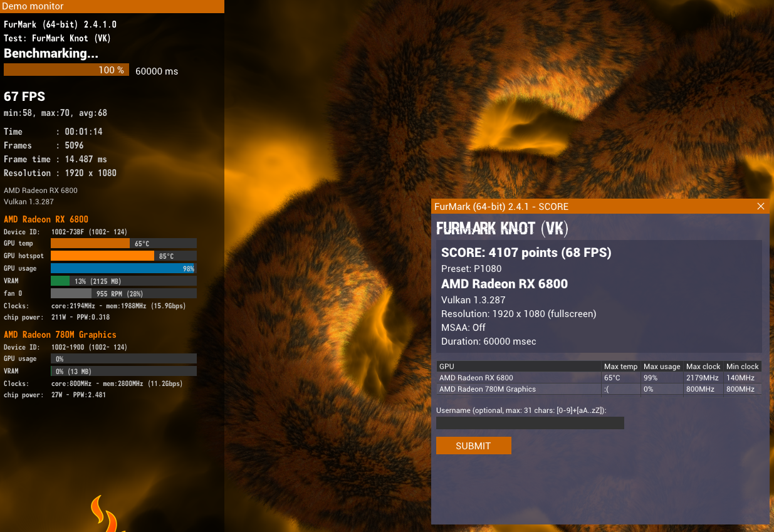
Task: Click the Benchmarking 100 % progress bar
Action: (66, 70)
